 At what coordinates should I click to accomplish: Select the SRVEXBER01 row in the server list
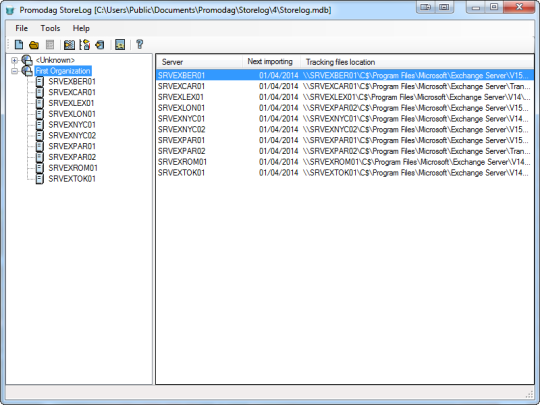coord(345,75)
